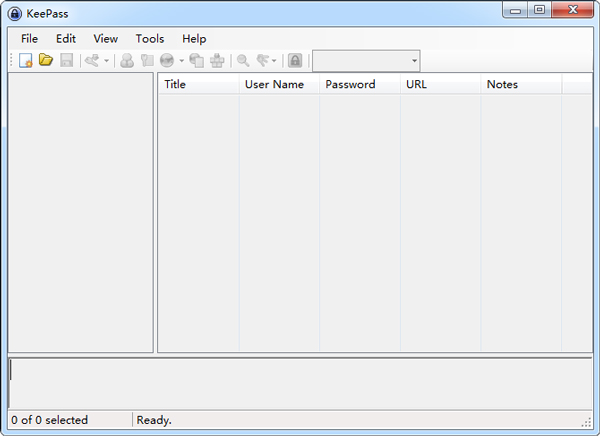The height and width of the screenshot is (436, 600).
Task: Open the dropdown arrow beside Open URL
Action: [181, 61]
